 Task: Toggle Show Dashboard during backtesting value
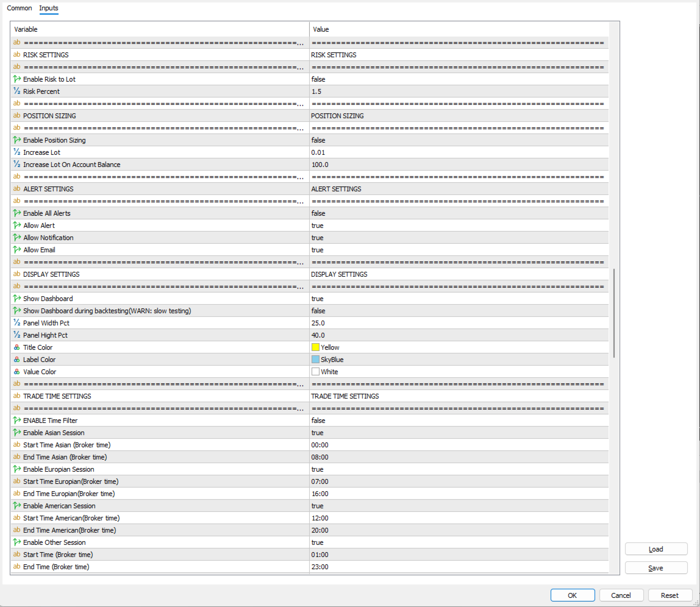(x=459, y=311)
